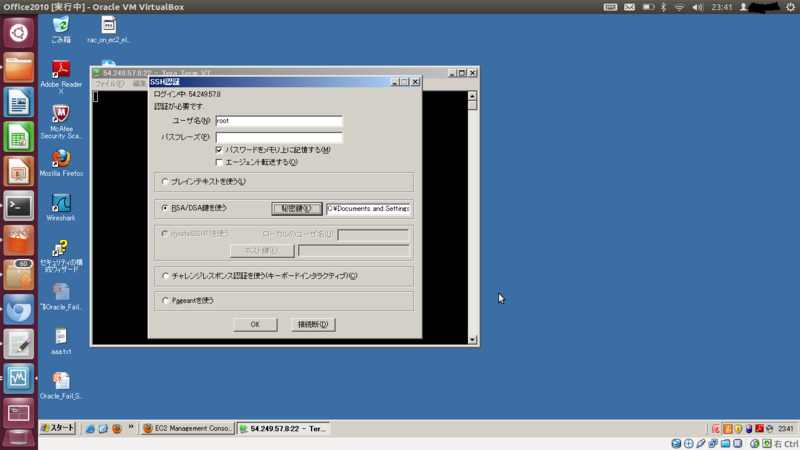800x450 pixels.
Task: Click VirtualBox USB status icon
Action: [x=701, y=444]
